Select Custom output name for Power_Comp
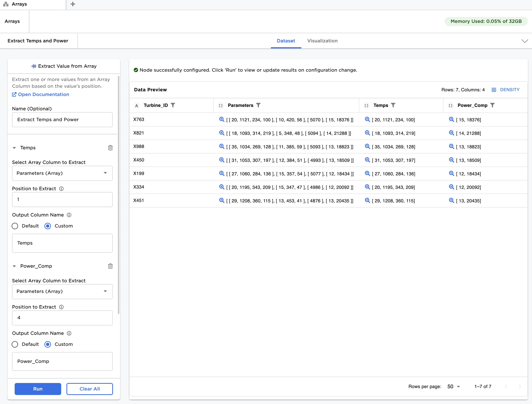The width and height of the screenshot is (532, 404). pos(48,344)
